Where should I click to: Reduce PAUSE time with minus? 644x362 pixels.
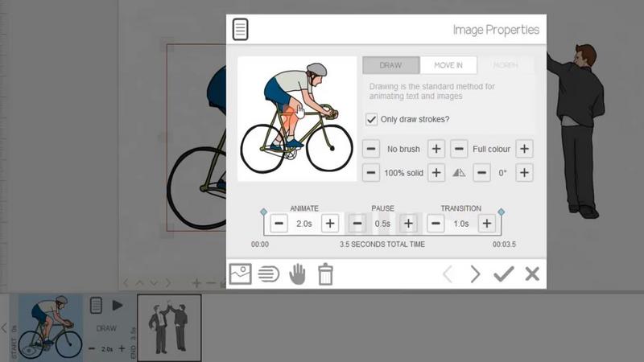[x=357, y=224]
